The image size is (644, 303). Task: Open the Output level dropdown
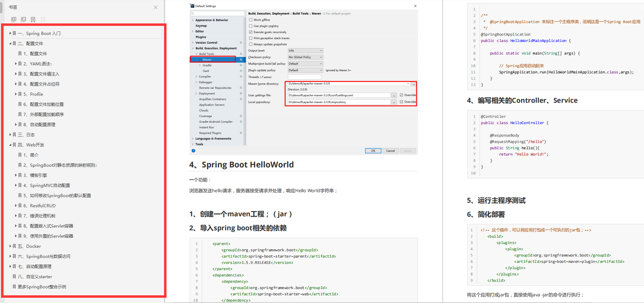coord(305,51)
